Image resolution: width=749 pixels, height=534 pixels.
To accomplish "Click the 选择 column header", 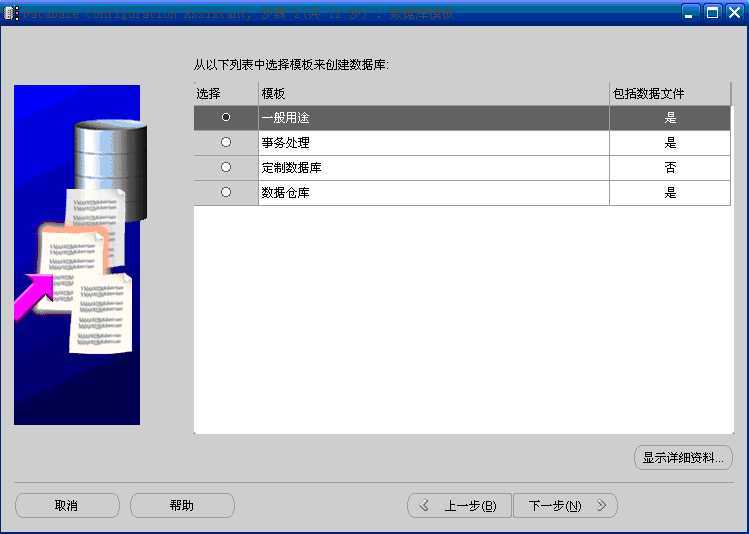I will click(x=226, y=94).
